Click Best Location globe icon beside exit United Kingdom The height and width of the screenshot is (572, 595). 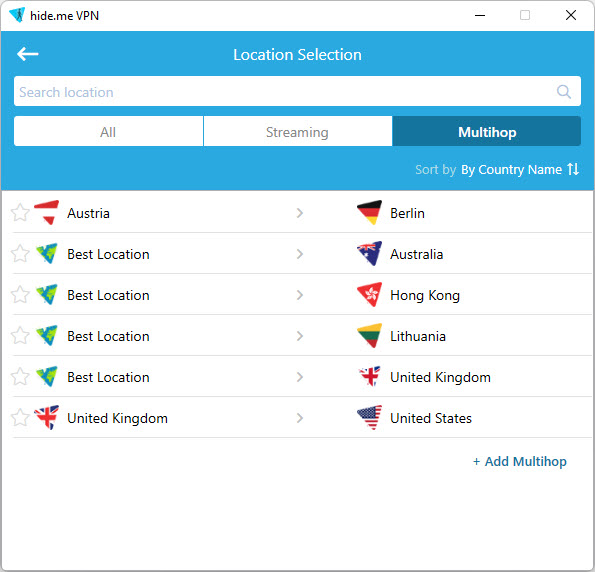click(47, 377)
